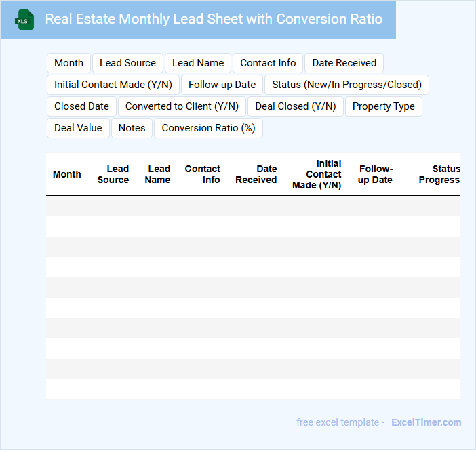Select Status (New/In Progress/Closed) tag
This screenshot has width=476, height=450.
346,85
